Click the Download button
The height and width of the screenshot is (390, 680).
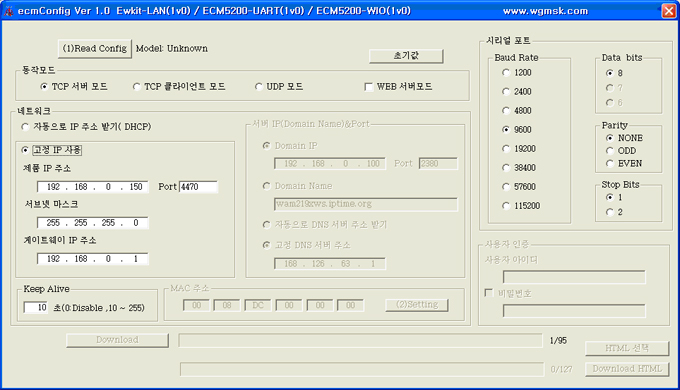pyautogui.click(x=117, y=340)
